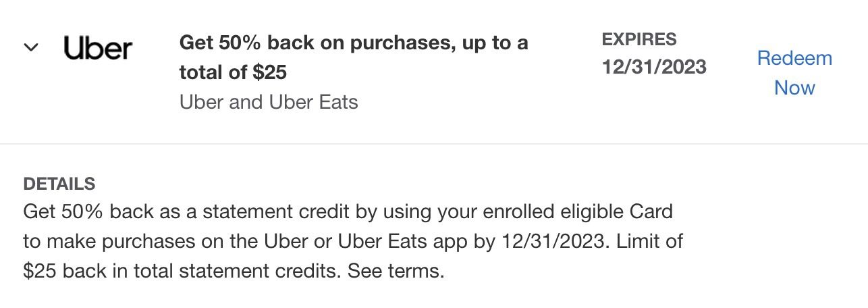Viewport: 868px width, 308px height.
Task: Click the Redeem Now link
Action: tap(794, 73)
